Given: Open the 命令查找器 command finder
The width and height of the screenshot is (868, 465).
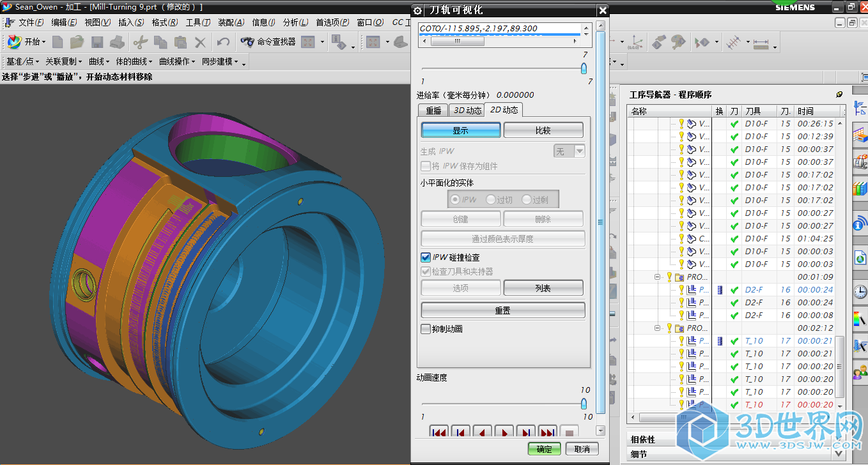Looking at the screenshot, I should coord(268,42).
